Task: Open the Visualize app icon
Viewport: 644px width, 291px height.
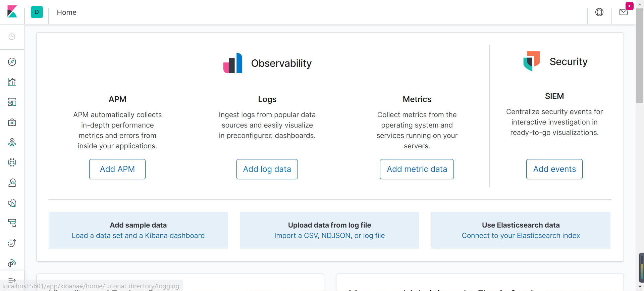Action: (x=12, y=82)
